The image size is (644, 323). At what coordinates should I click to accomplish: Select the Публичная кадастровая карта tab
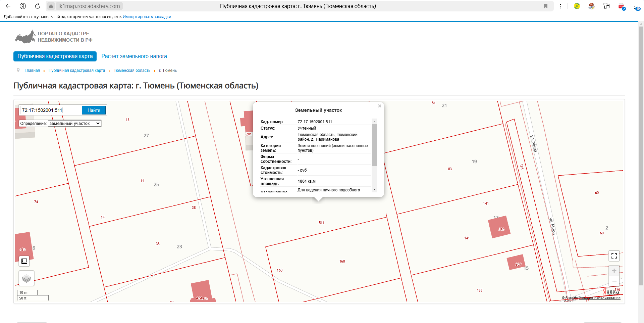point(55,56)
